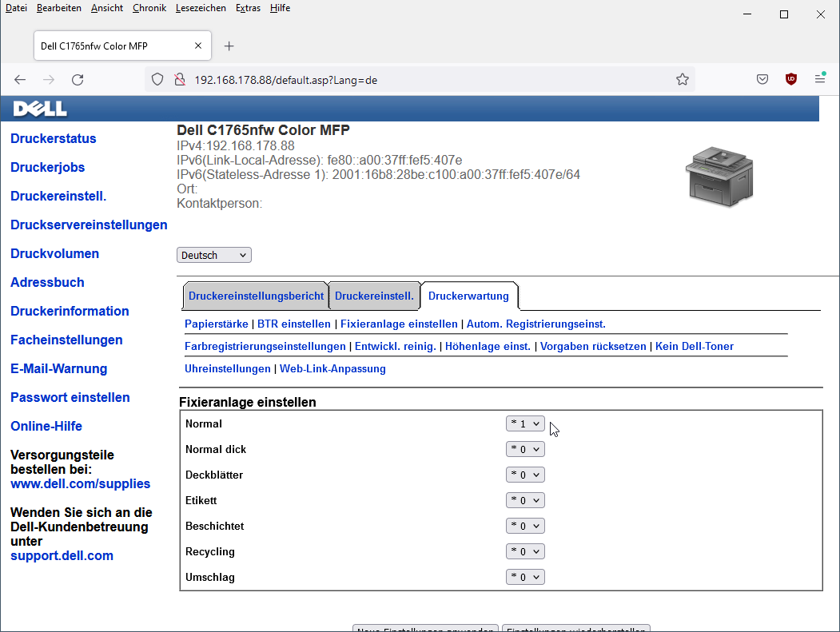This screenshot has width=840, height=632.
Task: Open the Deutsch language dropdown
Action: tap(213, 254)
